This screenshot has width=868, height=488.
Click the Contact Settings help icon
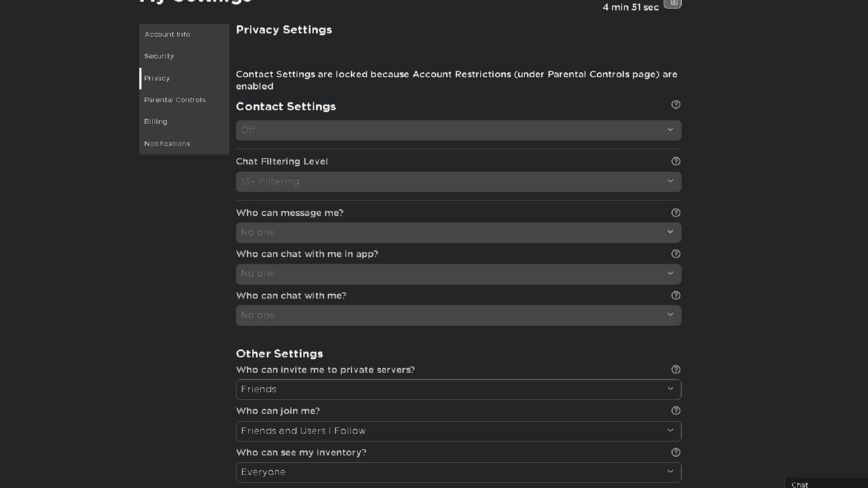coord(675,104)
